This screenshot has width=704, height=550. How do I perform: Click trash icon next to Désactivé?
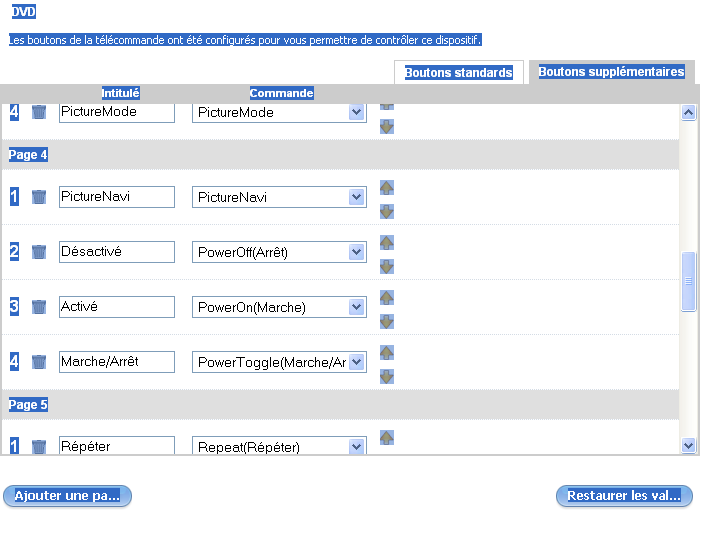click(39, 252)
